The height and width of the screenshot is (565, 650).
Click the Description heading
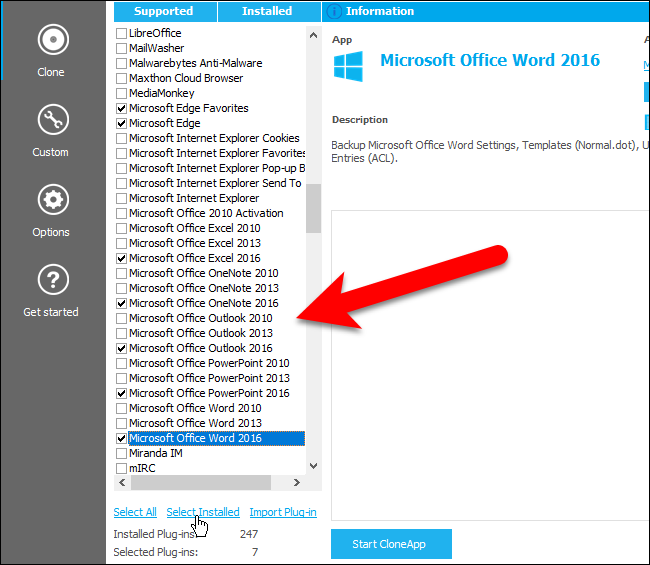(x=360, y=120)
